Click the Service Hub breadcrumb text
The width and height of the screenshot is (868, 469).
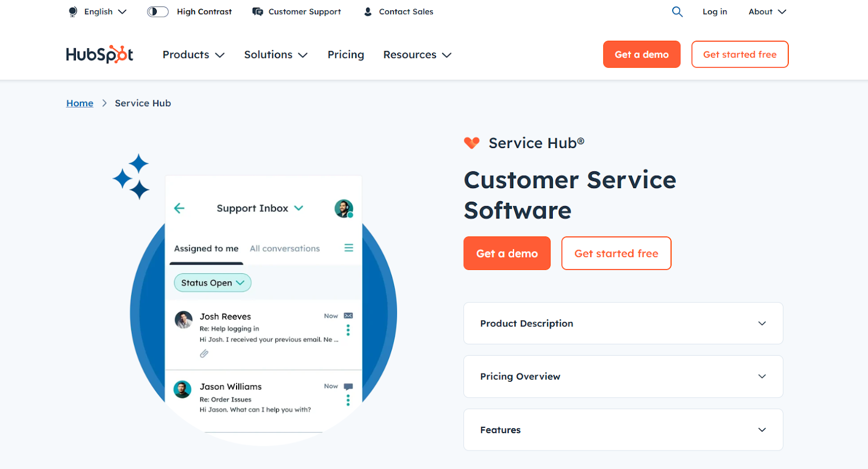143,103
